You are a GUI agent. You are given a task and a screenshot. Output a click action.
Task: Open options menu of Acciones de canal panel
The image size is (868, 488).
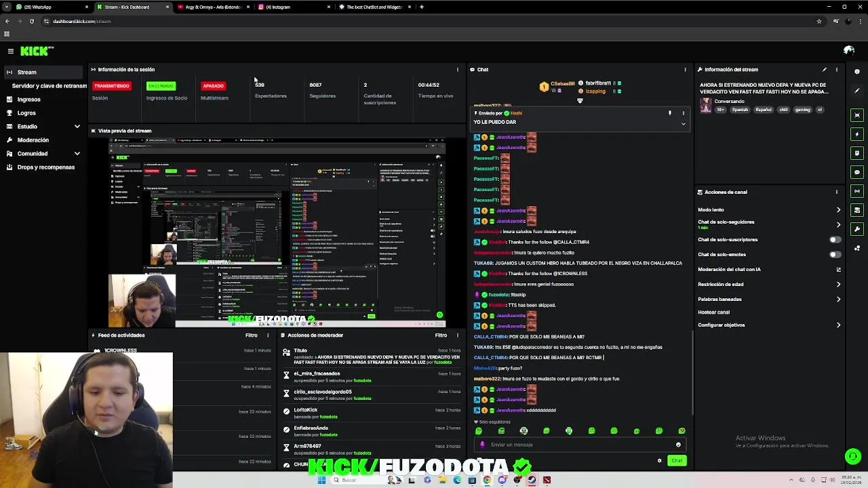click(837, 192)
